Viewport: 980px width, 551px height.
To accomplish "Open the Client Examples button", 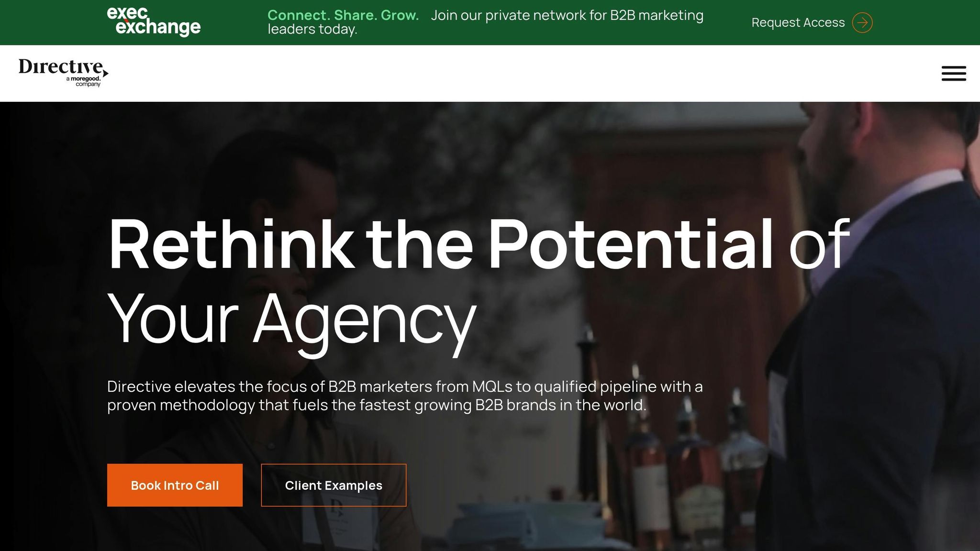I will pos(334,485).
